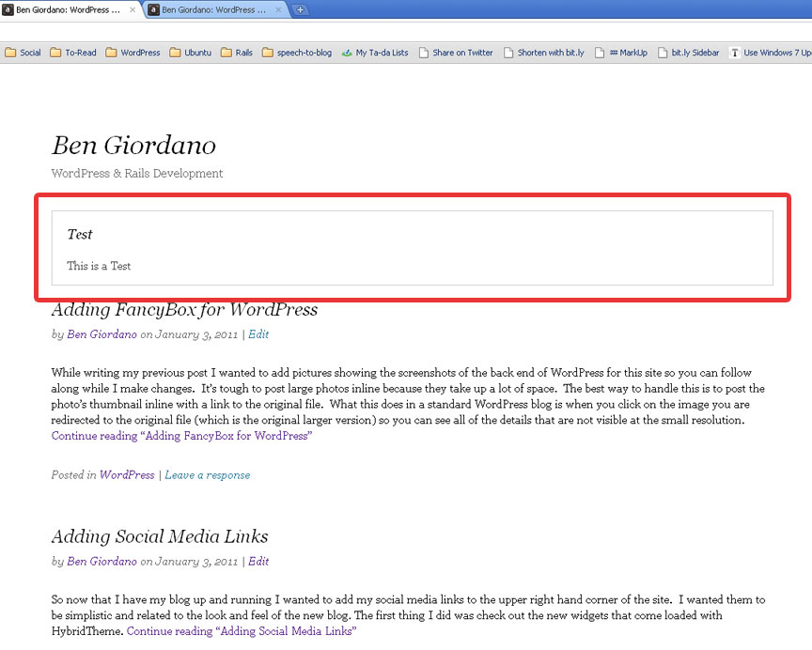Open the bit.ly Sidebar bookmark

click(689, 53)
